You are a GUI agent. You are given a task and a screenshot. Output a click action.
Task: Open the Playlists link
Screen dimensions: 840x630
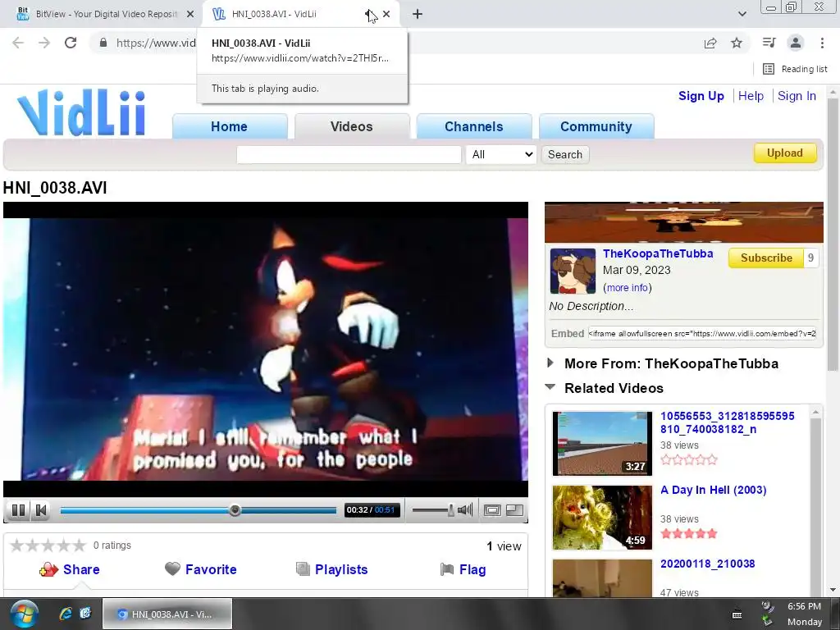pyautogui.click(x=341, y=569)
